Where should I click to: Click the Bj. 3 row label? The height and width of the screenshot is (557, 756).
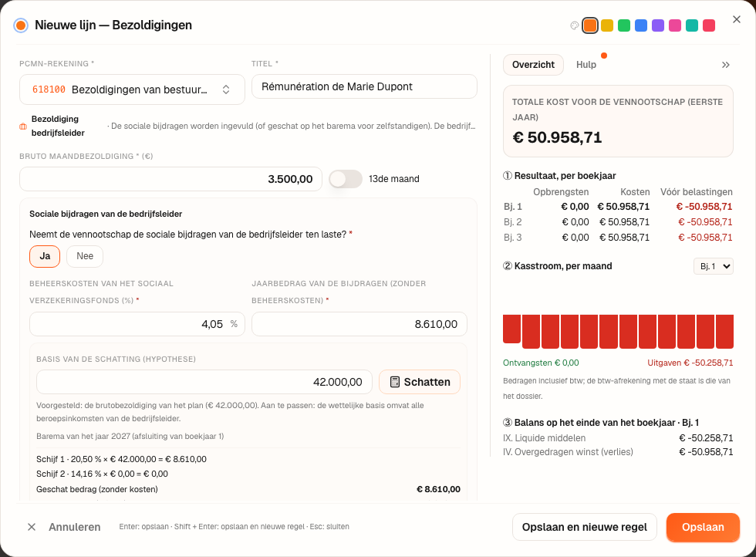(512, 238)
